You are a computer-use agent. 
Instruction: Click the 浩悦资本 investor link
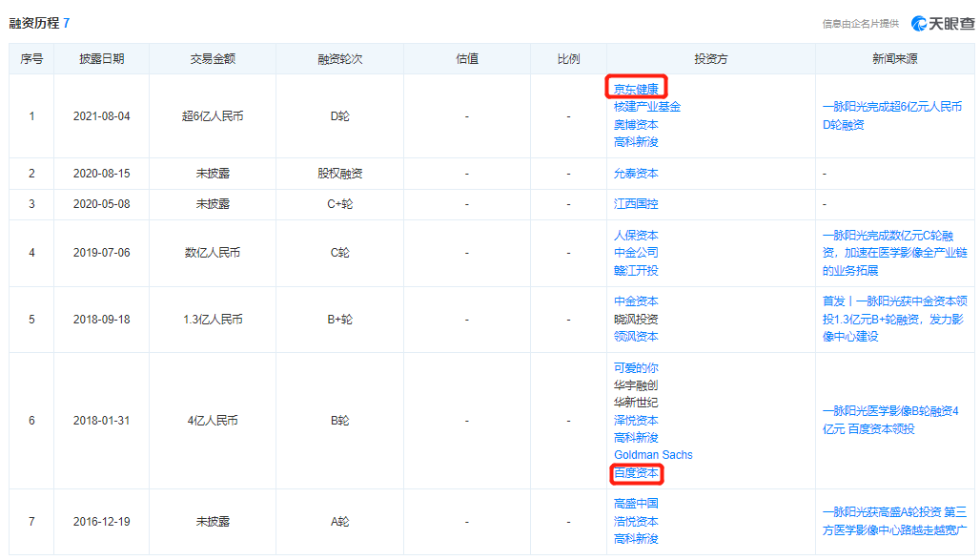(x=636, y=522)
